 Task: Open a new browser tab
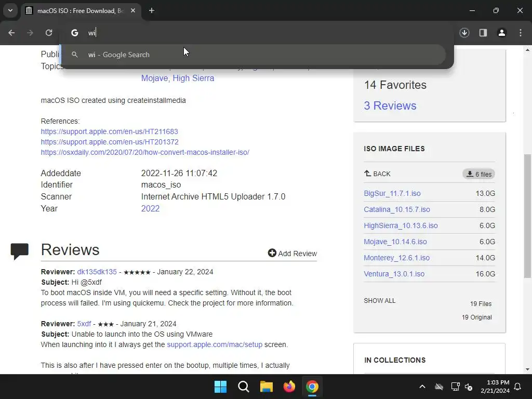(152, 10)
